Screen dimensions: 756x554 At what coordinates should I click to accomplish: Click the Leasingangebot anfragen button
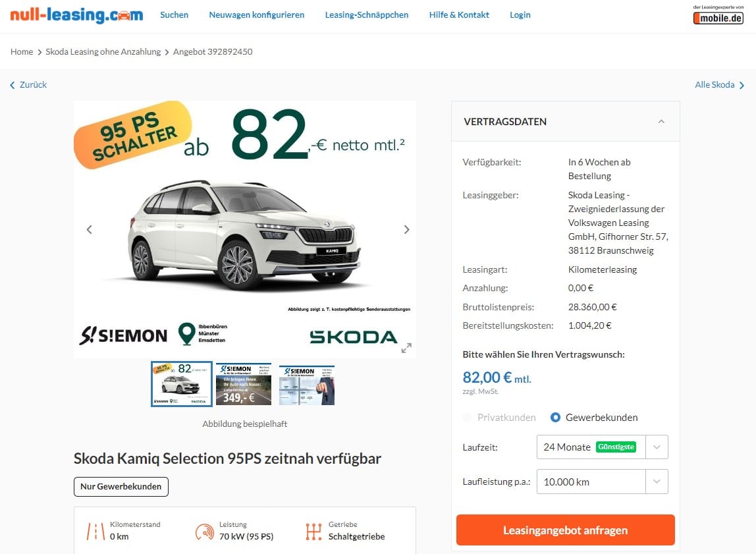(x=565, y=530)
